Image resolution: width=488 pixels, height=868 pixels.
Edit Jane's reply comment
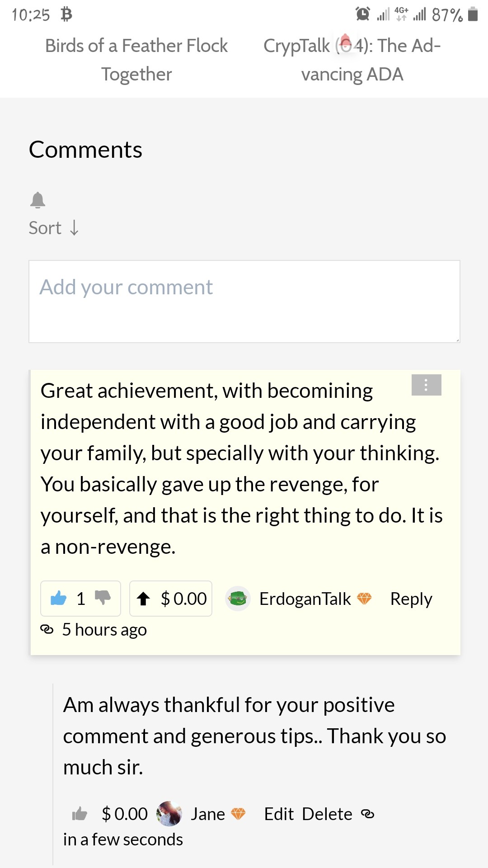[x=279, y=814]
